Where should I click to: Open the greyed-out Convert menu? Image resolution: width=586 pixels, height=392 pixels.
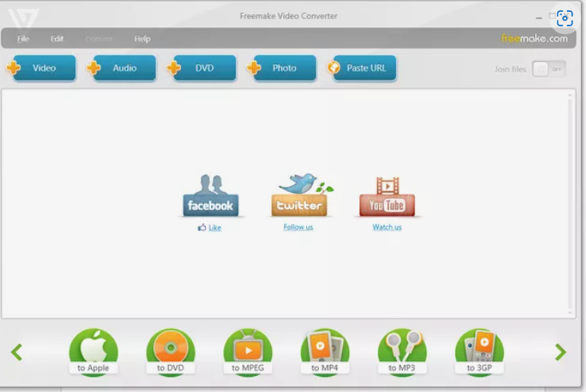[99, 39]
